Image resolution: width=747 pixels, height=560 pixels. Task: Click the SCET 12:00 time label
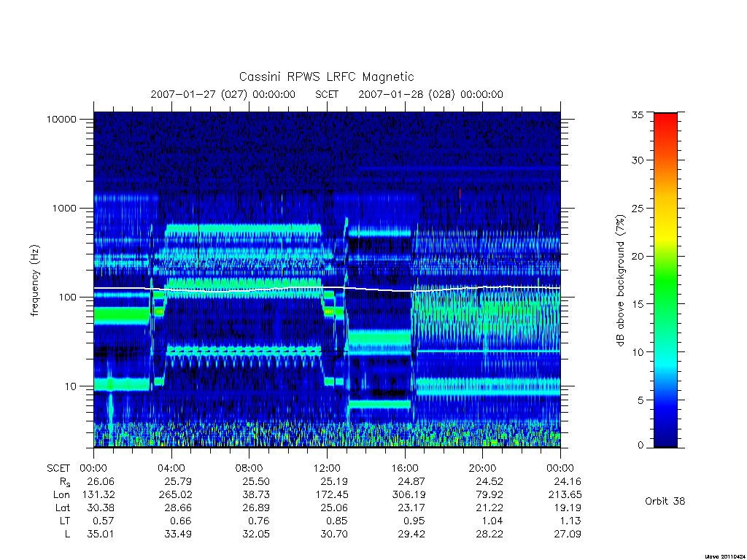(x=328, y=468)
